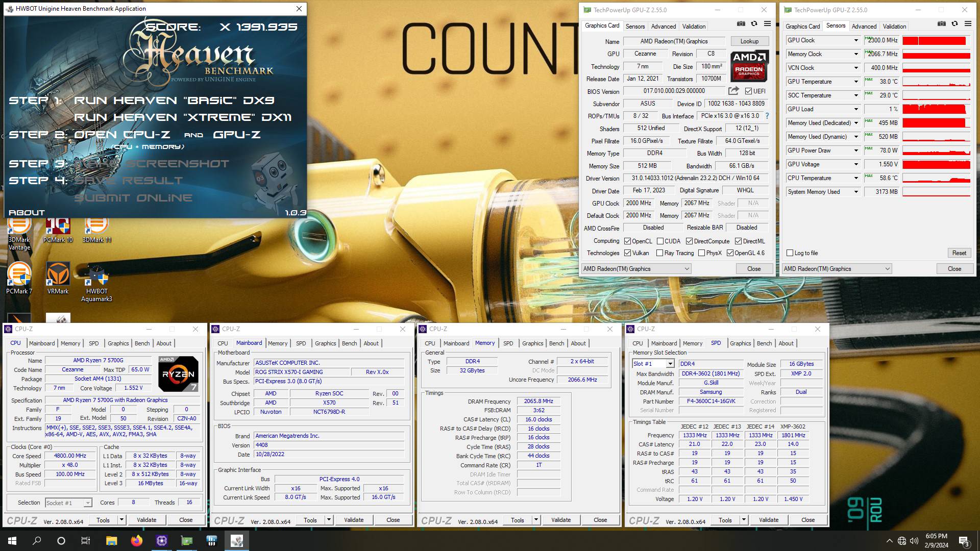Toggle the OpenCL checkbox
This screenshot has width=980, height=551.
click(627, 241)
